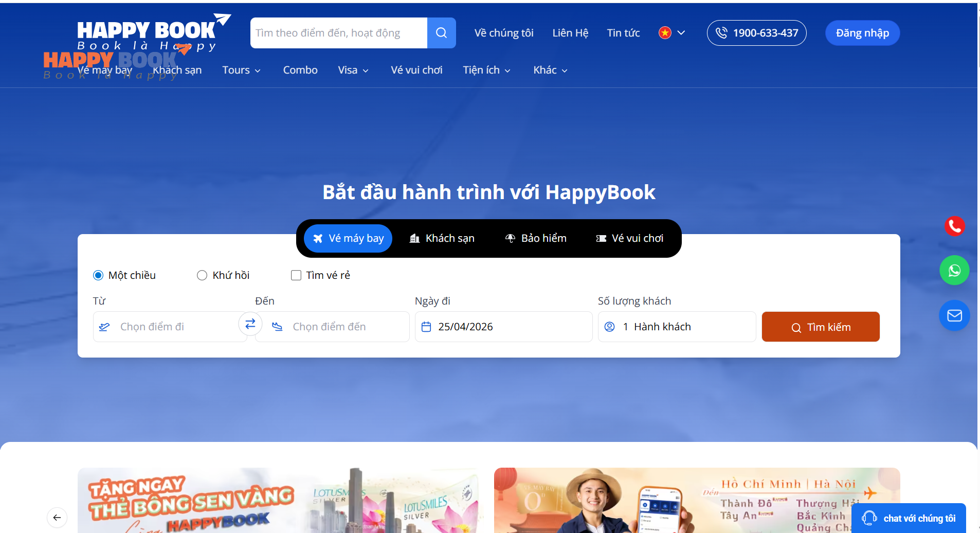Click the phone call floating icon
980x533 pixels.
tap(955, 226)
